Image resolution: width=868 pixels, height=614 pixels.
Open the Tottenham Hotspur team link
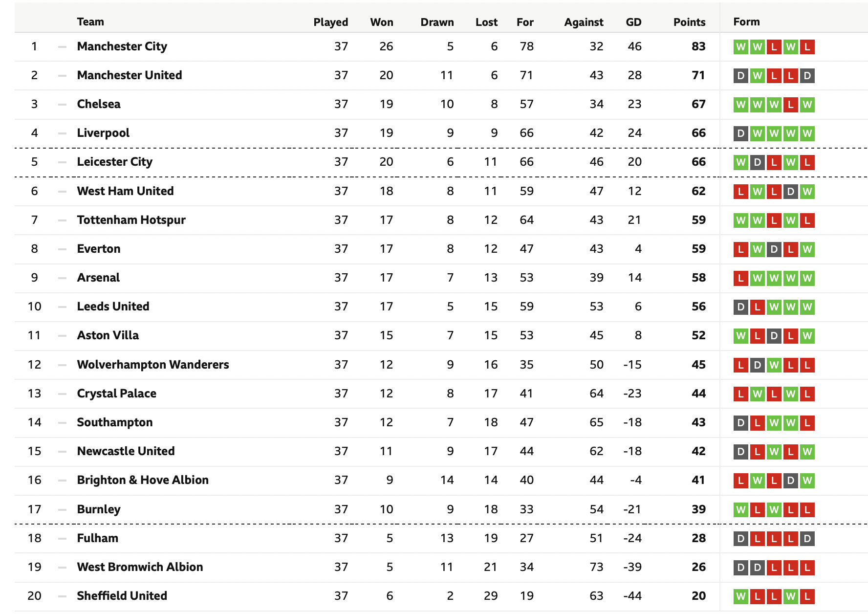(131, 220)
